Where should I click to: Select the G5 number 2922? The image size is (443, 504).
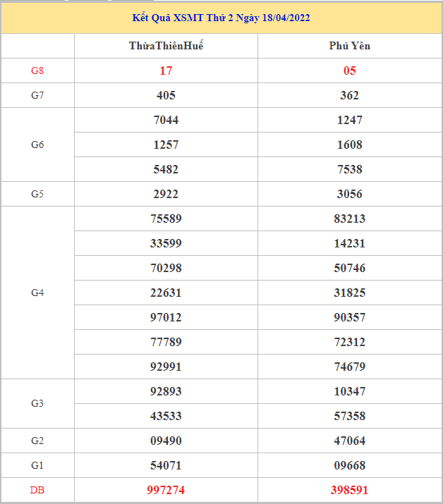coord(166,194)
